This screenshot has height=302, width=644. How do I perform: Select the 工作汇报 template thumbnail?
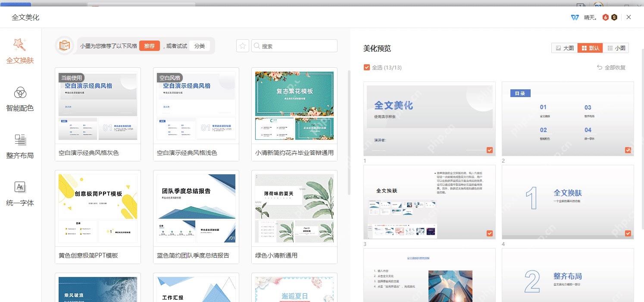coord(196,289)
